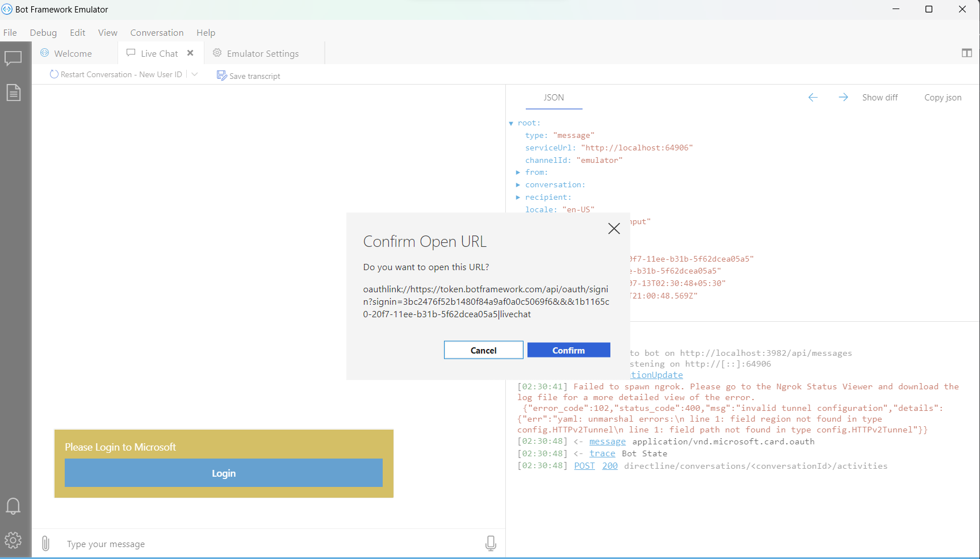The height and width of the screenshot is (559, 980).
Task: Confirm opening the OAuth URL
Action: point(568,350)
